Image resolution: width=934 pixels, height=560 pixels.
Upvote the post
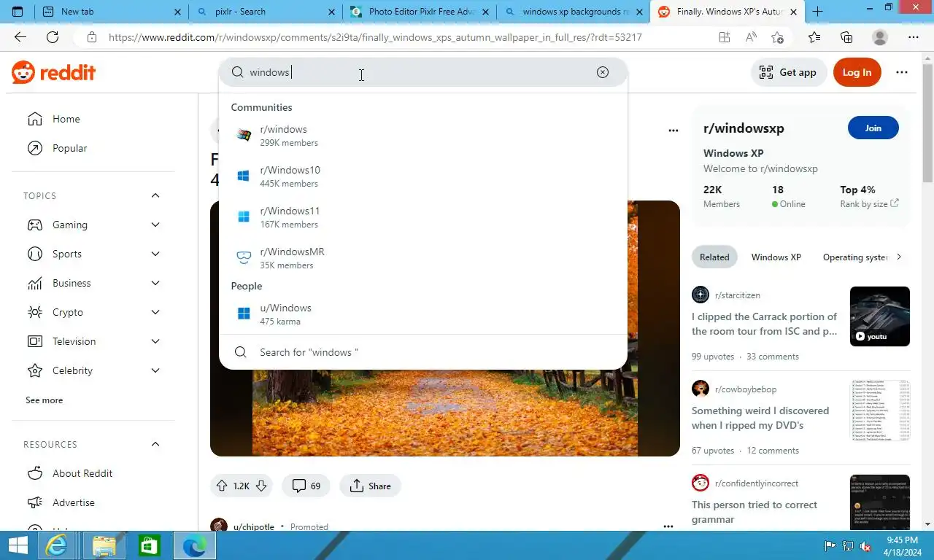[x=223, y=486]
